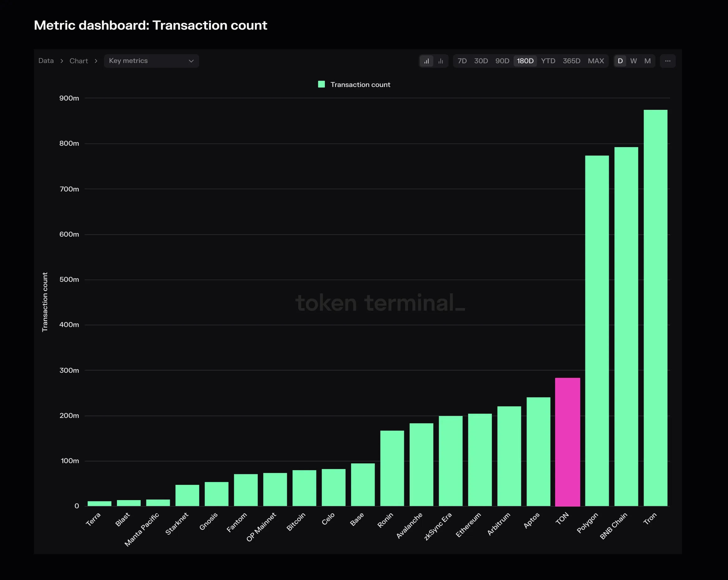Click the Ethereum bar
728x580 pixels.
(480, 460)
